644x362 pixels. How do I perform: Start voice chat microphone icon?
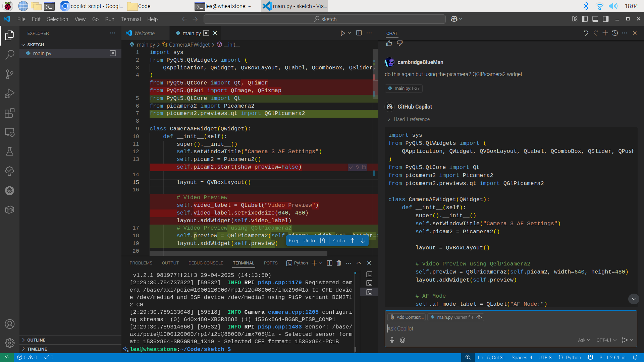pyautogui.click(x=392, y=340)
